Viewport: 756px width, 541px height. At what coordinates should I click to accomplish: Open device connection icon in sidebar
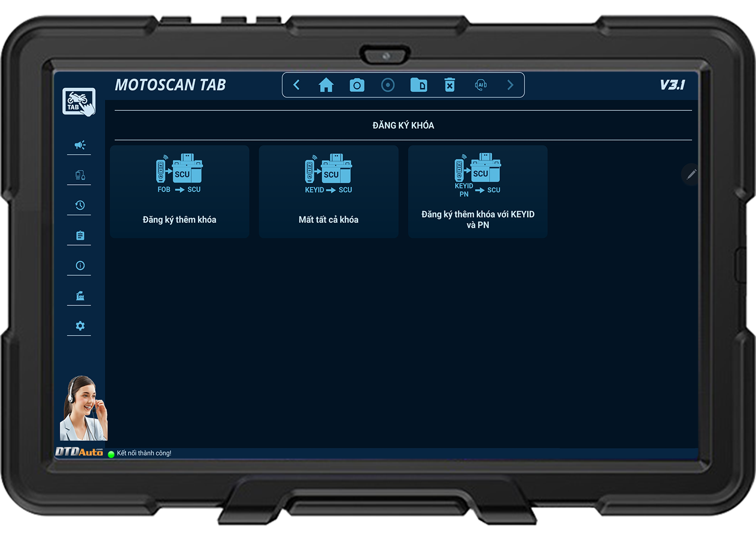pos(80,175)
